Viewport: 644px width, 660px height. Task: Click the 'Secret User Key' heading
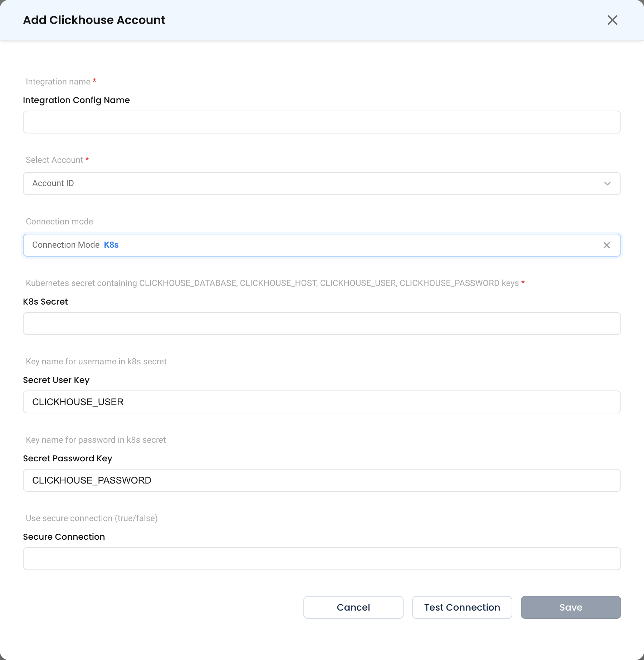tap(56, 380)
